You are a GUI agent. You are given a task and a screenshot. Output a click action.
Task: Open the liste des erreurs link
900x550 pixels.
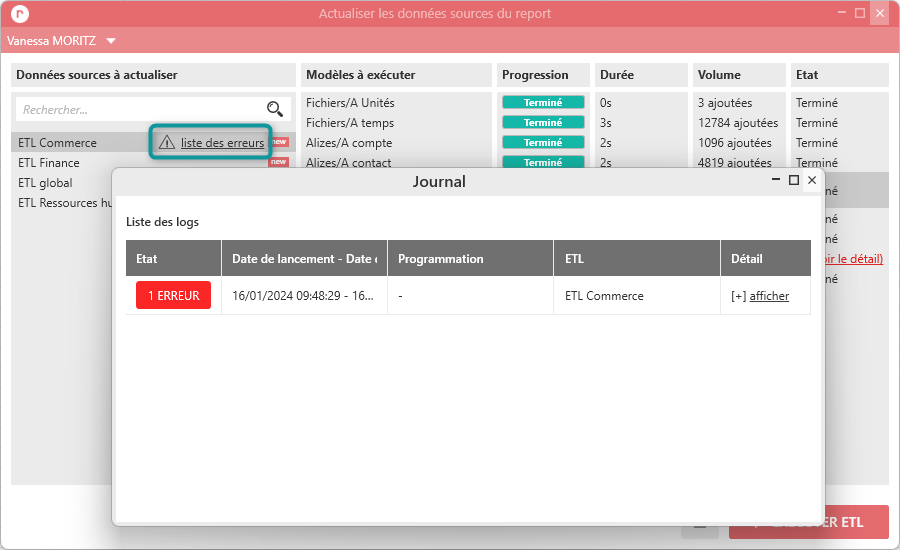click(222, 143)
